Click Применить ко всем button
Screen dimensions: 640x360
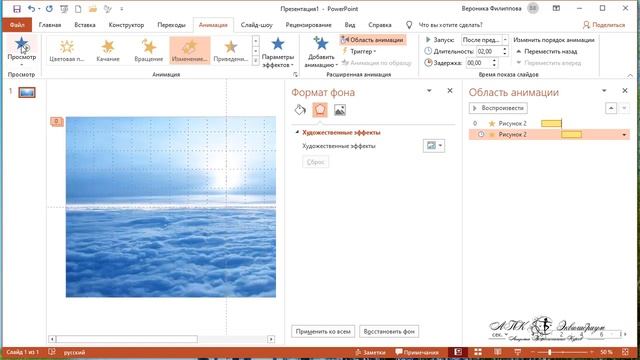323,331
